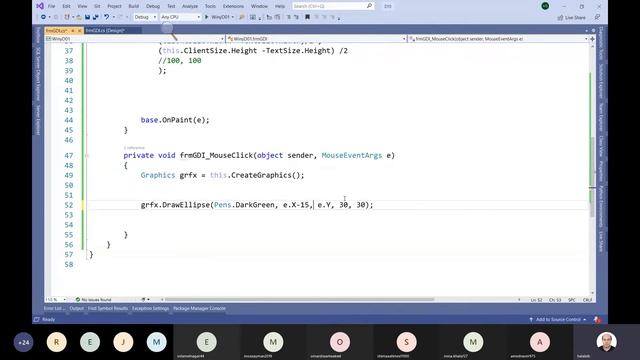Image resolution: width=640 pixels, height=360 pixels.
Task: Click the horizontal scrollbar of the editor
Action: tap(299, 300)
